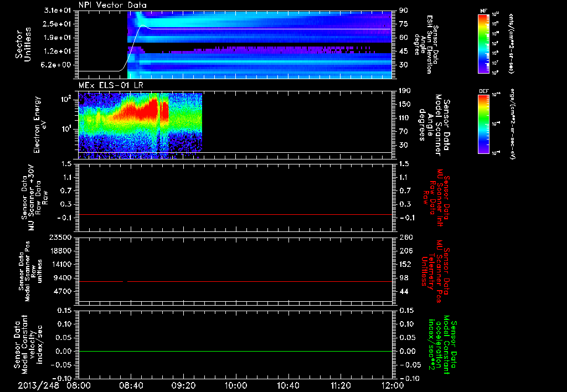The height and width of the screenshot is (392, 567).
Task: Click the "ergs/(cm**2-sr-sec-eV)" unit label
Action: [513, 124]
